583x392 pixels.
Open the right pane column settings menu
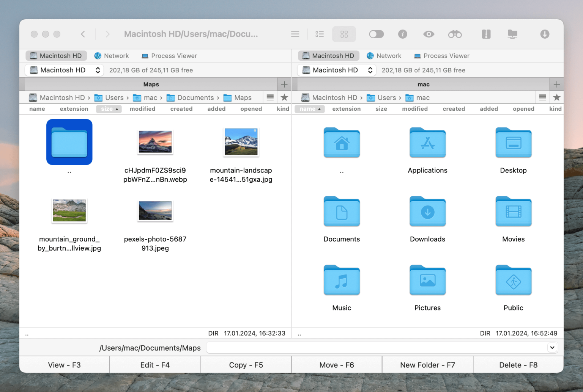pos(542,97)
